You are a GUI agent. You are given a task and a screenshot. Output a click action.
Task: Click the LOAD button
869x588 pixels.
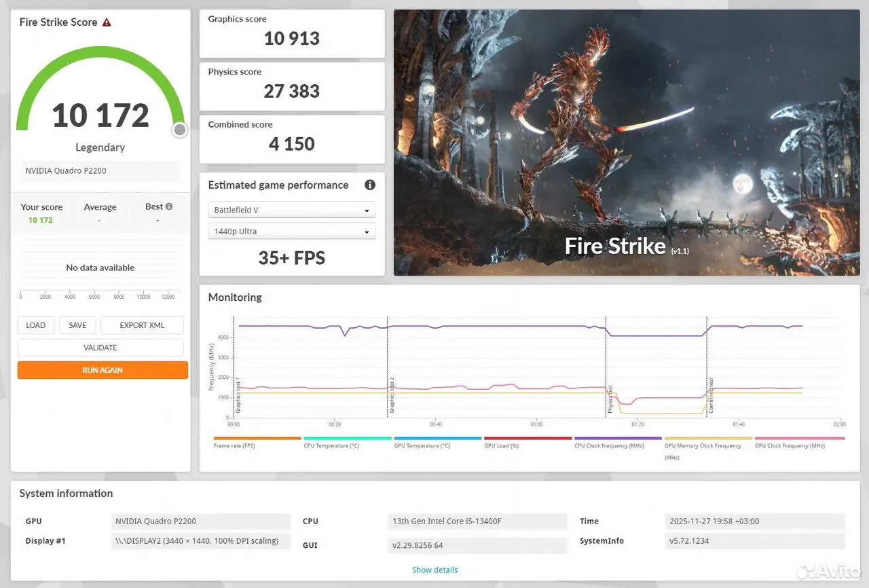36,325
